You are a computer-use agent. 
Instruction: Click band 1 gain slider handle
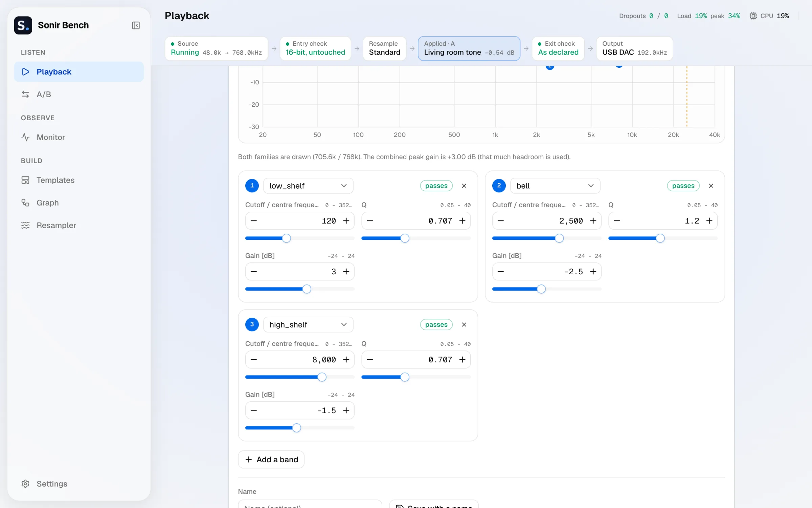[x=307, y=289]
